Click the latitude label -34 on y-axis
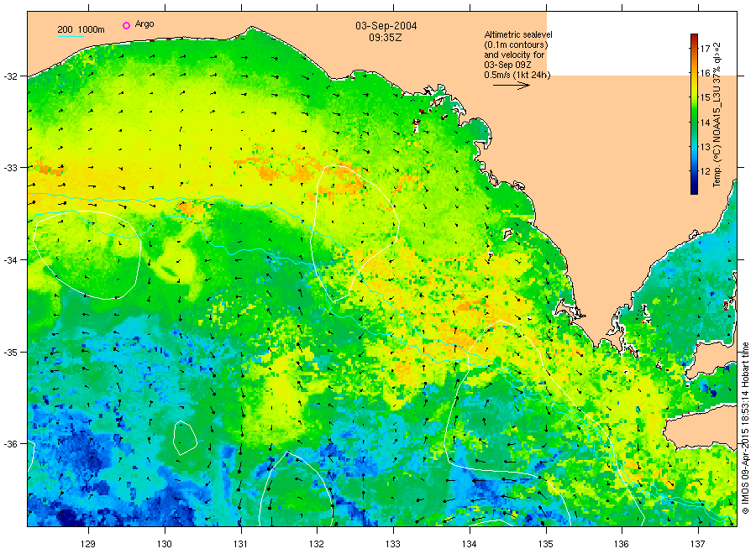 point(12,259)
